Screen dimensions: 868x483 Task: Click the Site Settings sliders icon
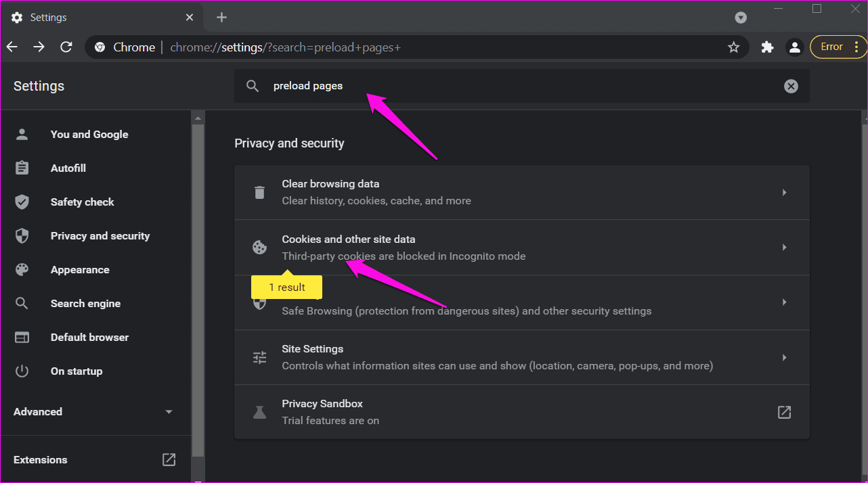(259, 357)
